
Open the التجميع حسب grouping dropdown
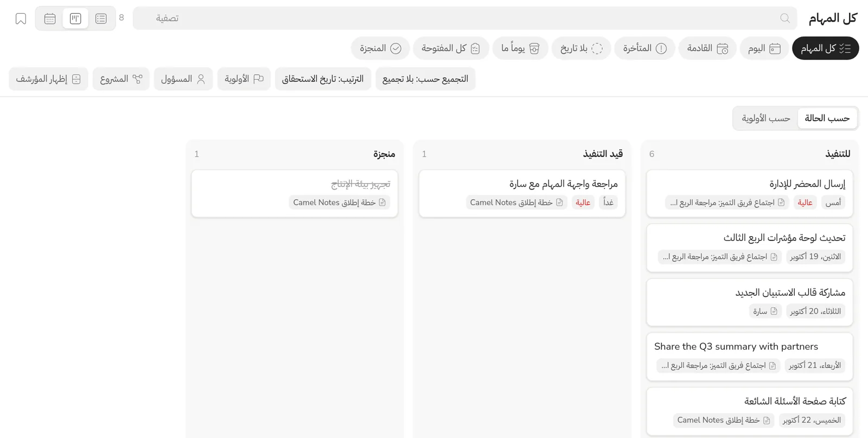(425, 79)
